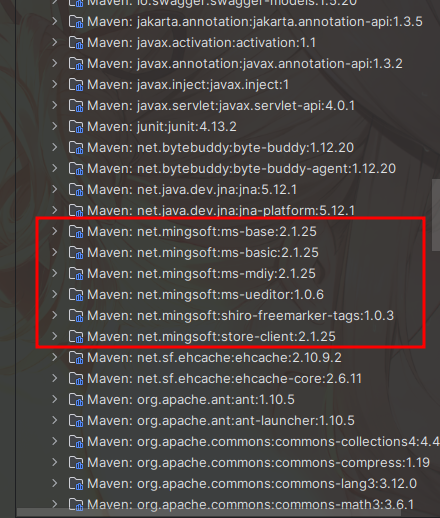Expand the store-client:2.1.25 library node
440x518 pixels.
click(55, 336)
